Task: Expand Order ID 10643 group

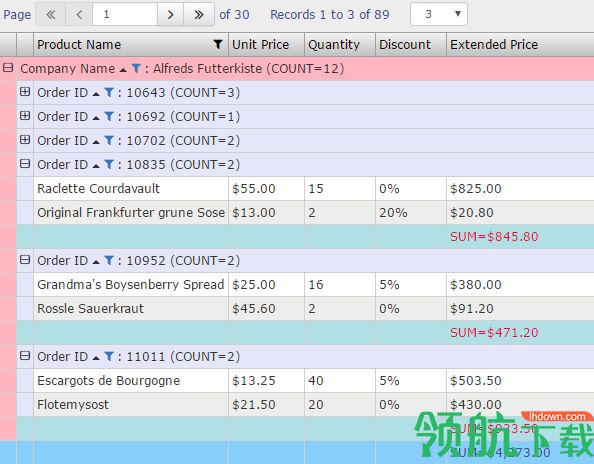Action: click(x=25, y=92)
